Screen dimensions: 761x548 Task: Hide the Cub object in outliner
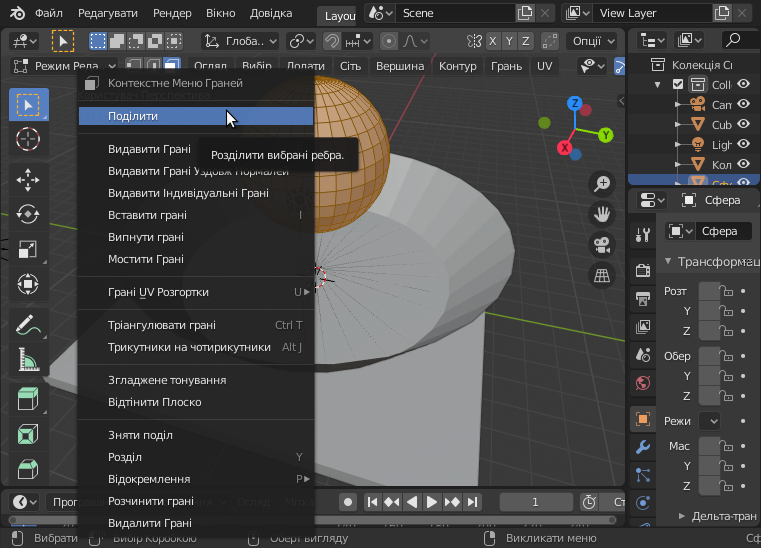744,124
